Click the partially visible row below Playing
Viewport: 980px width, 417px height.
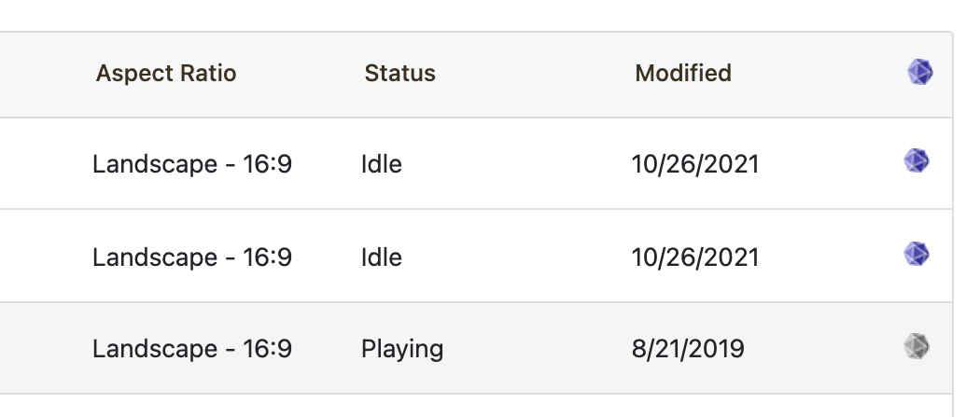[476, 406]
